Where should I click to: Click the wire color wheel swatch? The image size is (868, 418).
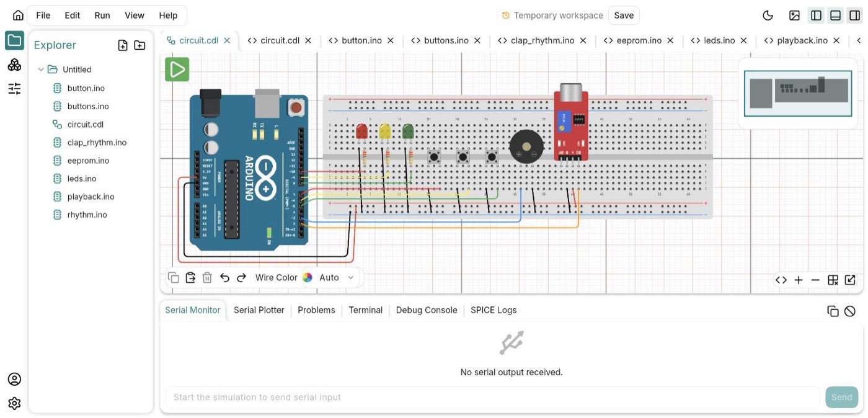tap(308, 278)
